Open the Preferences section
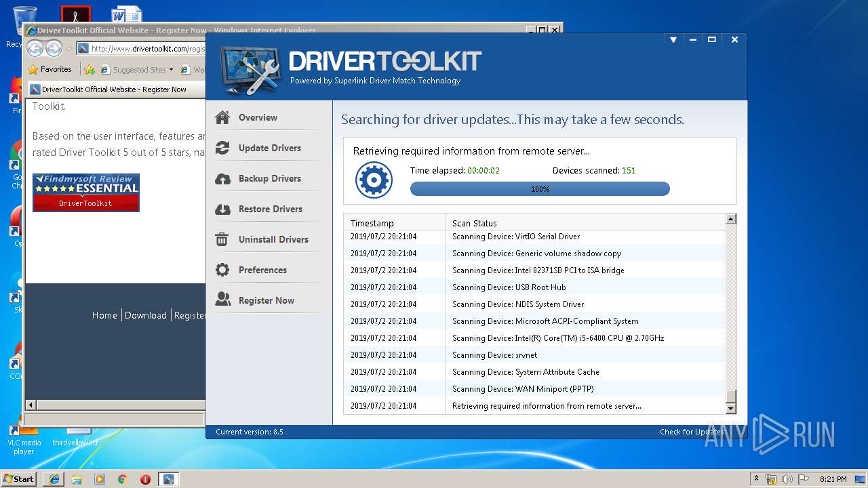 [262, 270]
